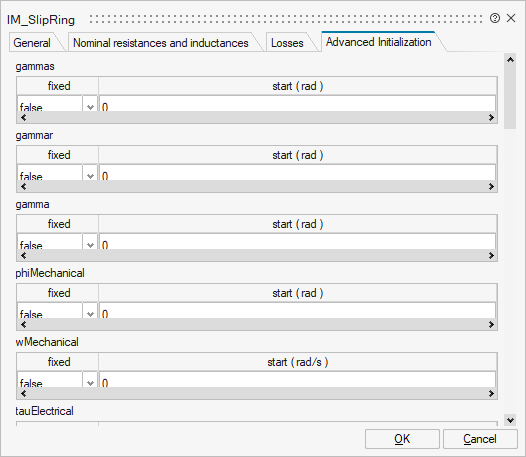Click gamma table left scroll arrow
This screenshot has width=526, height=457.
23,255
